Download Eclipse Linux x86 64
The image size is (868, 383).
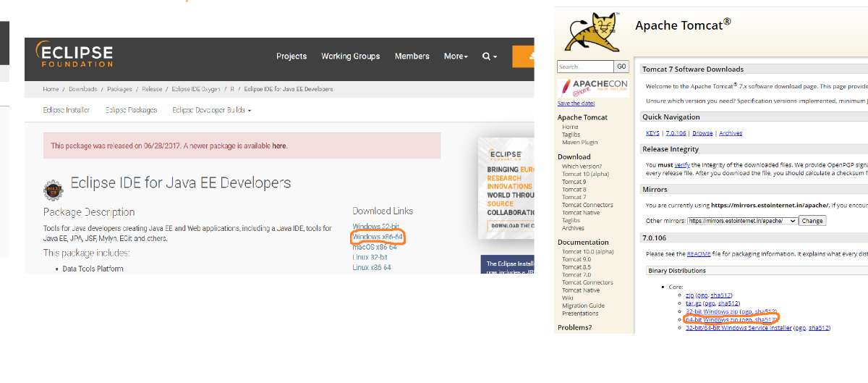pos(372,267)
